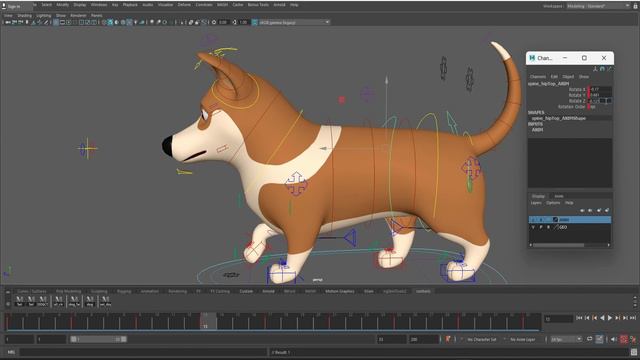Go to end of playback range

pos(633,318)
